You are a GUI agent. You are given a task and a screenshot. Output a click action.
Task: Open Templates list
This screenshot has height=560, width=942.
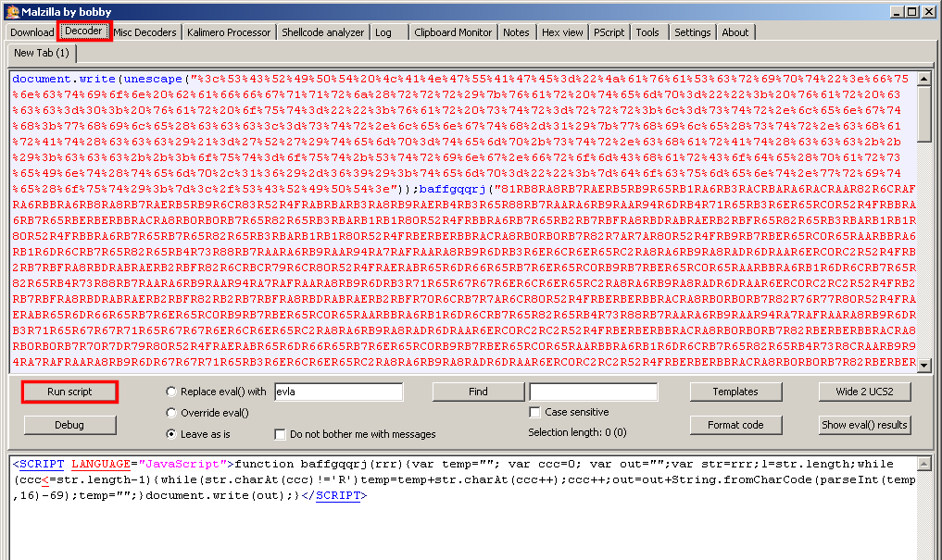click(735, 392)
